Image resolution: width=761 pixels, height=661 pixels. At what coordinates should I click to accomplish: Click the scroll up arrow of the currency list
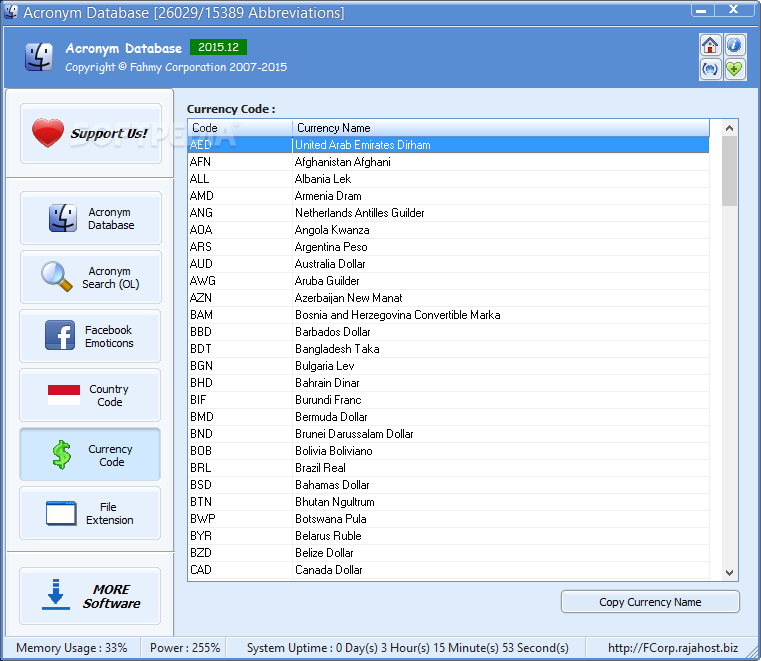click(x=729, y=128)
